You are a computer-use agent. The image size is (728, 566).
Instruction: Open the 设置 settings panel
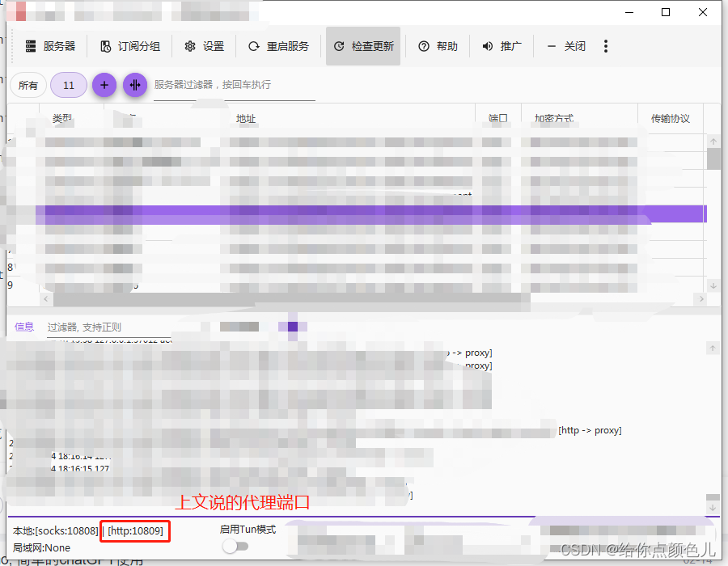click(x=204, y=46)
